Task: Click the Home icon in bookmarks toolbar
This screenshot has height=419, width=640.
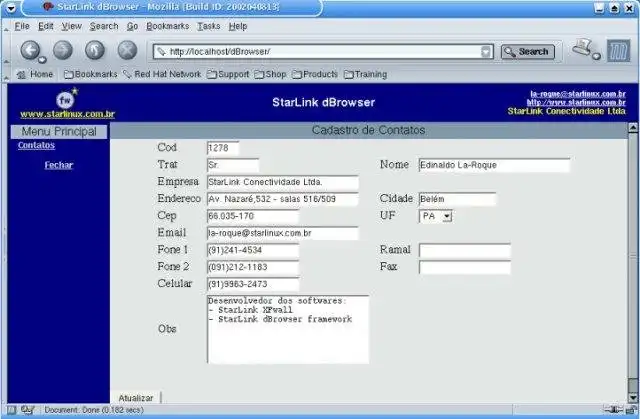Action: coord(21,75)
